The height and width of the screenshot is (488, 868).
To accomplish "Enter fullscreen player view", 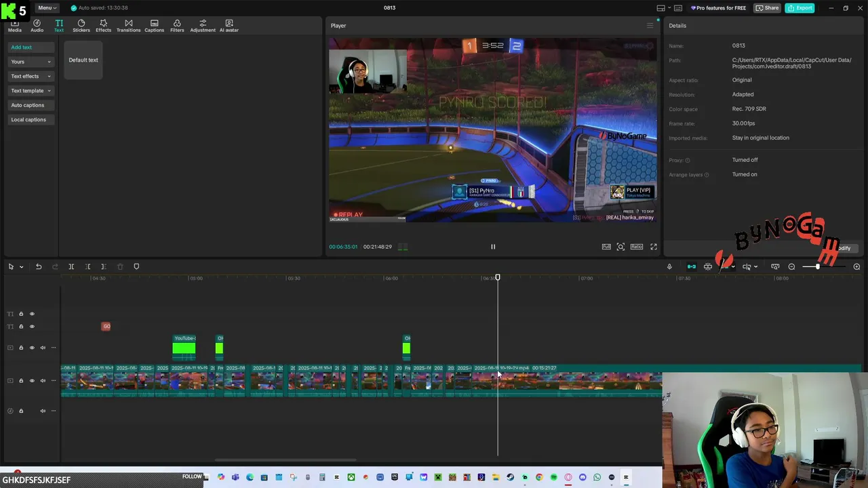I will [654, 247].
